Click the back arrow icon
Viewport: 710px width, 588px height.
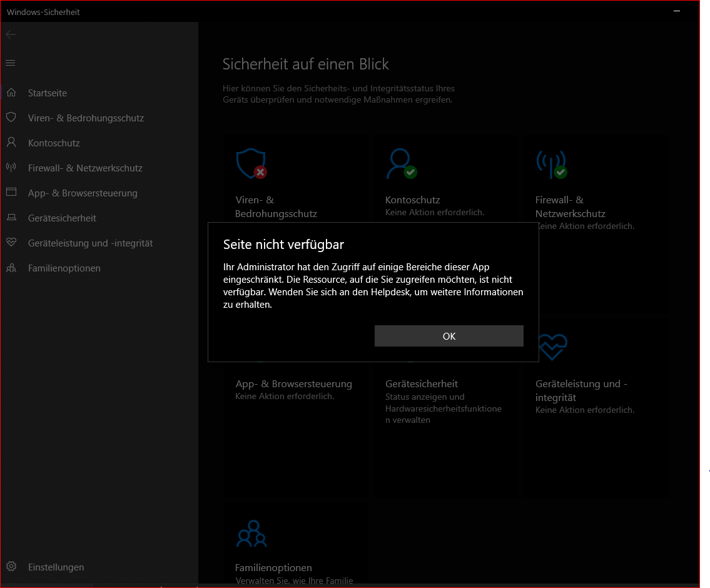(x=11, y=34)
